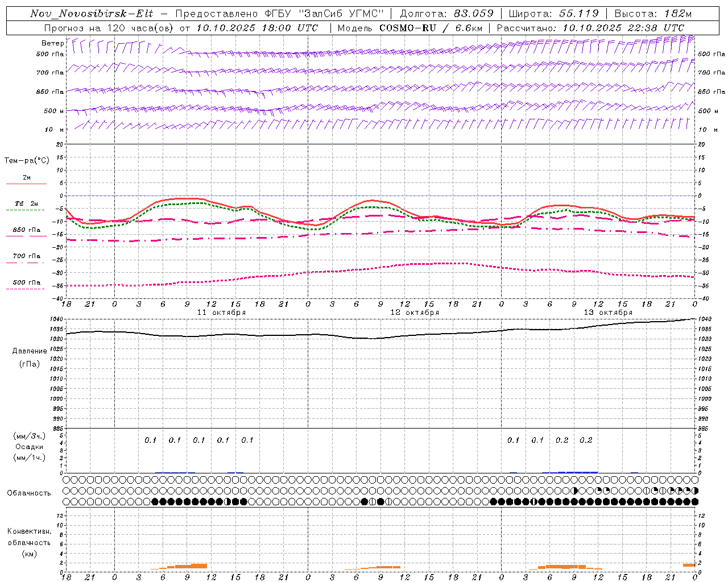Click the Прогноз на 120 часа(ов) header

[x=110, y=28]
